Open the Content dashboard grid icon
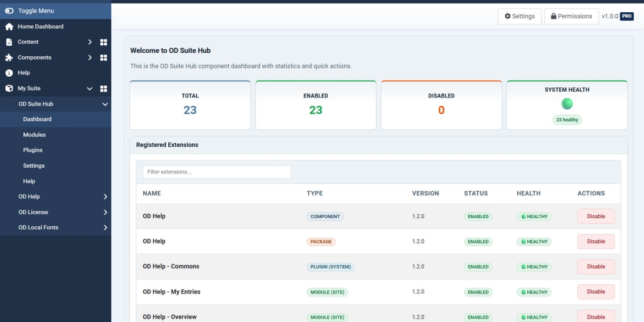644x322 pixels. (x=103, y=42)
